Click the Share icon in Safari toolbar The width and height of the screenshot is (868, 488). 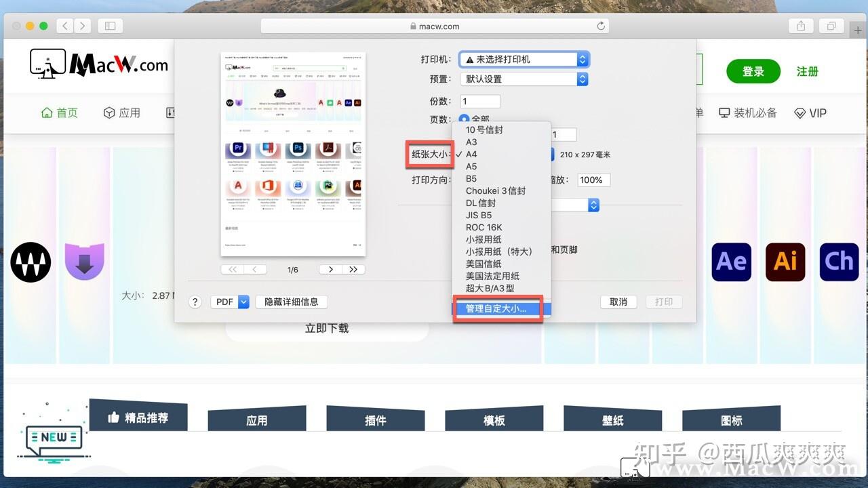coord(800,25)
